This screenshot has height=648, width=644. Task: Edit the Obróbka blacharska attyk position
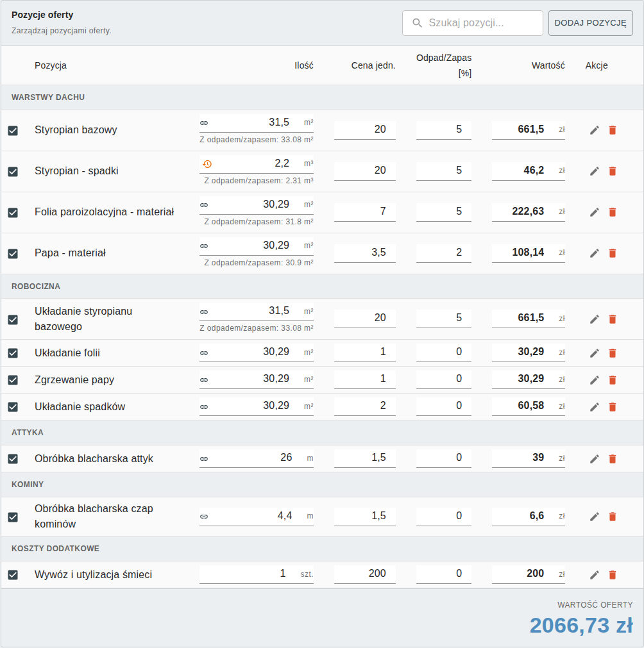pos(595,459)
